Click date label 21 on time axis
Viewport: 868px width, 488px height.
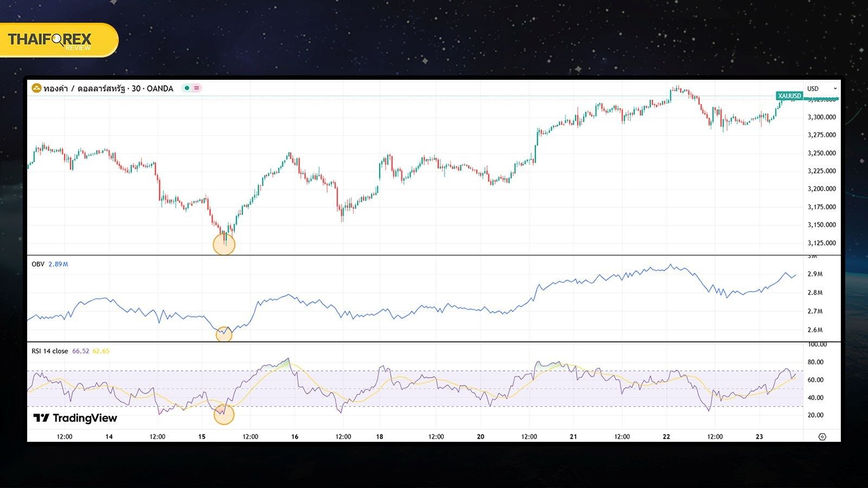(573, 436)
